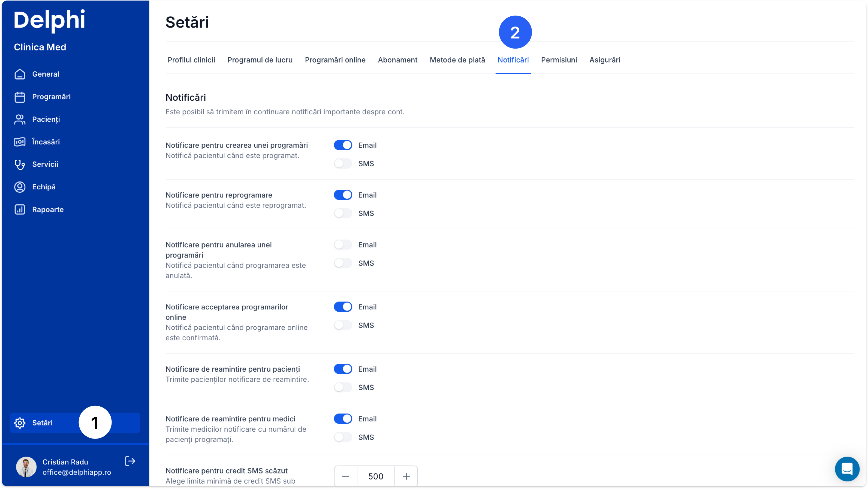Image resolution: width=868 pixels, height=489 pixels.
Task: Decrease SMS credit limit with minus button
Action: [345, 476]
